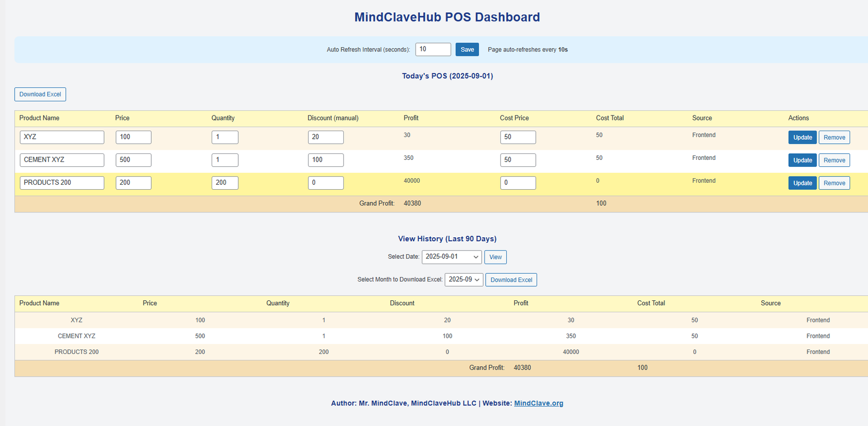The height and width of the screenshot is (426, 868).
Task: Update the PRODUCTS 200 row
Action: [x=802, y=183]
